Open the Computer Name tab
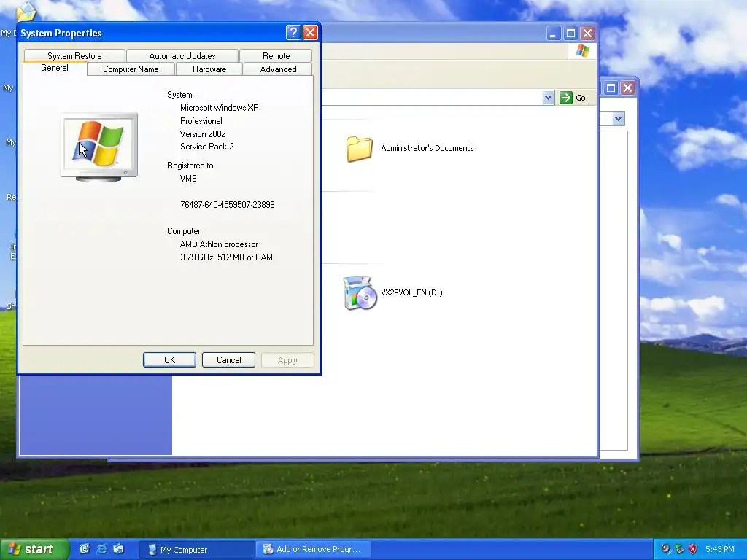Image resolution: width=747 pixels, height=560 pixels. [x=131, y=69]
